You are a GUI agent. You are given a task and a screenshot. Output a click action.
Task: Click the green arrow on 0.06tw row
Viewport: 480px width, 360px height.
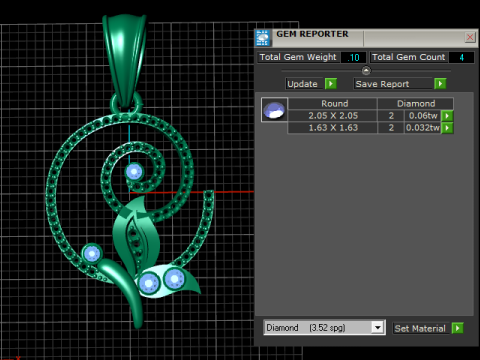pos(447,116)
